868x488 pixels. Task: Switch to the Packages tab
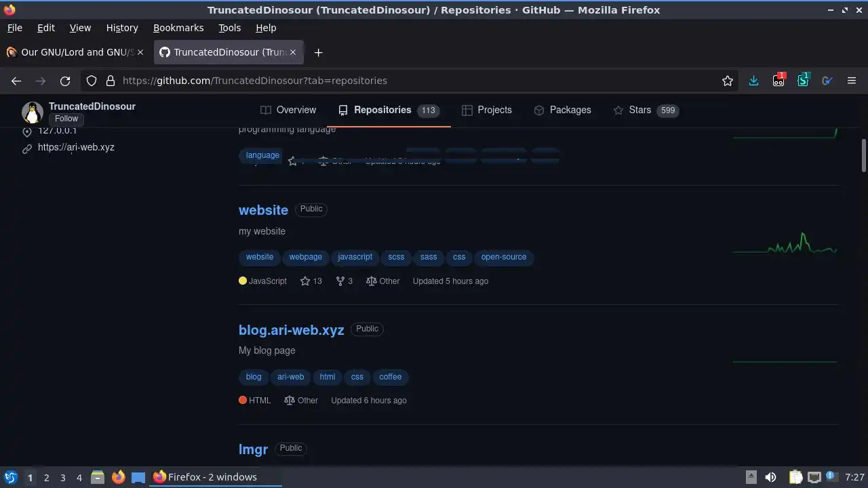tap(562, 110)
